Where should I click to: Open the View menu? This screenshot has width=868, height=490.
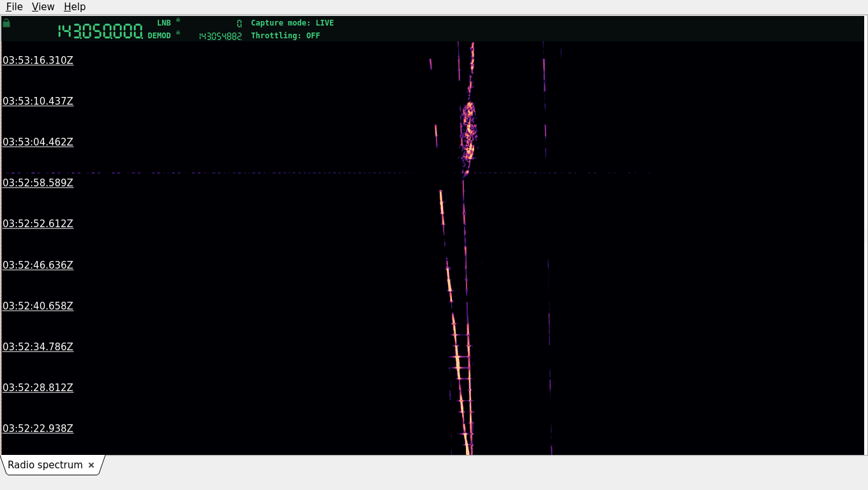click(x=43, y=6)
